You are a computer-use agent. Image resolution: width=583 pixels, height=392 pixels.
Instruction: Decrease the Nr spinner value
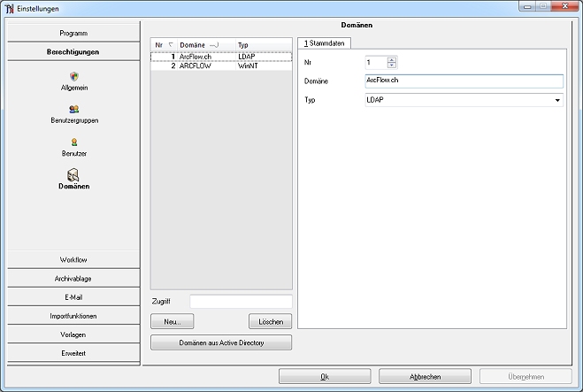392,65
